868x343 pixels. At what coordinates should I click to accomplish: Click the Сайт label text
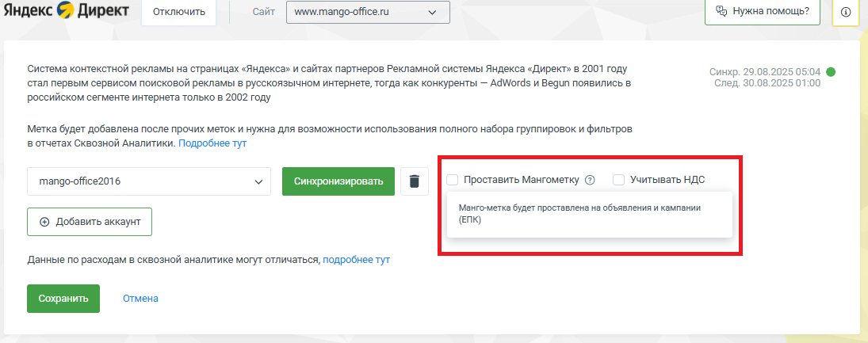tap(263, 12)
